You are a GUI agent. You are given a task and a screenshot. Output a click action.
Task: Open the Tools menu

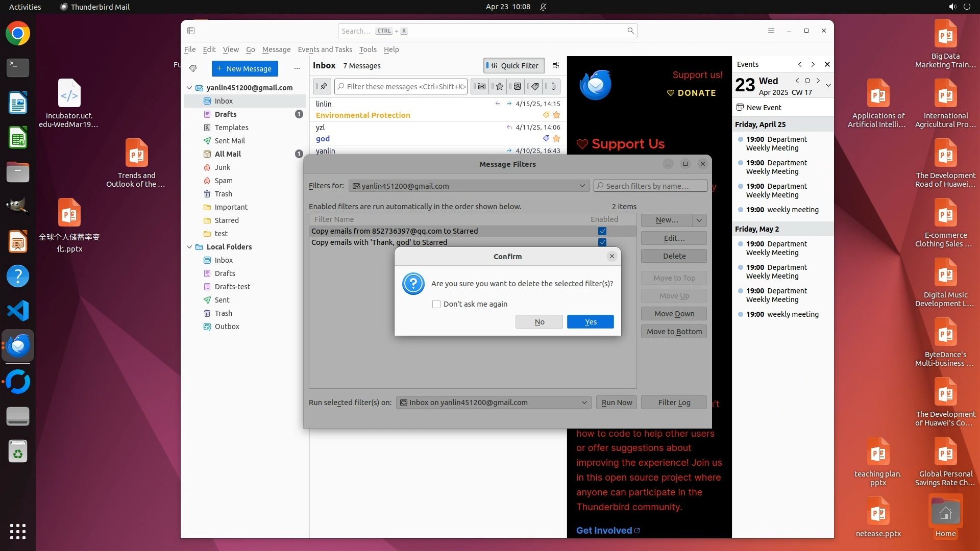coord(367,49)
